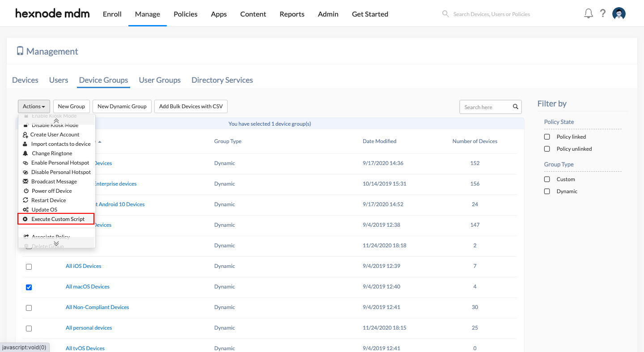Click the device count 156 cell
Viewport: 644px width, 352px height.
point(475,184)
